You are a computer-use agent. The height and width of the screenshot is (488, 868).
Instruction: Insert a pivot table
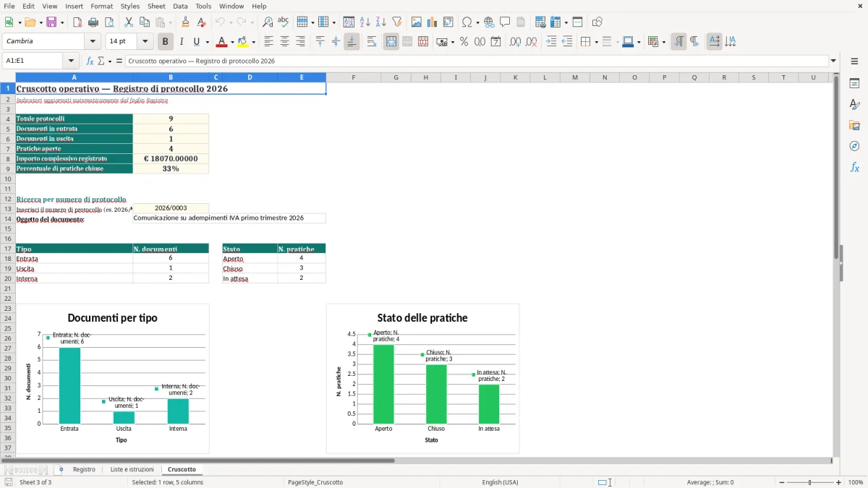[x=448, y=22]
